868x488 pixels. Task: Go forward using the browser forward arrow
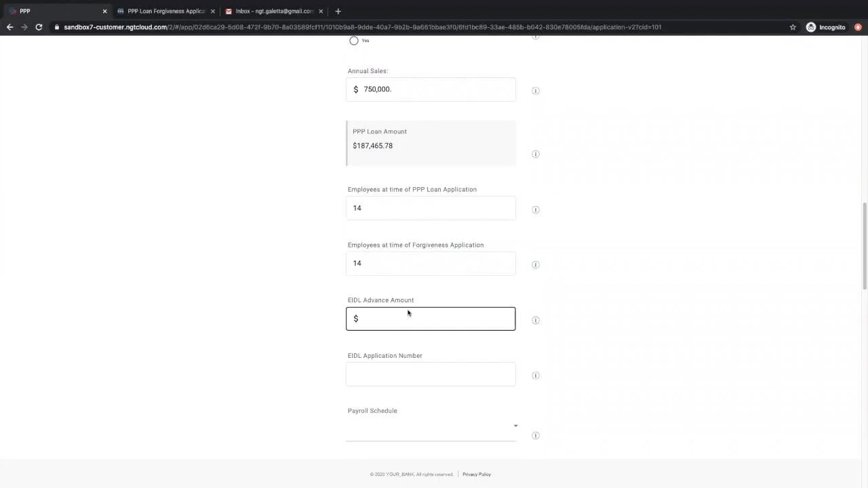point(24,27)
